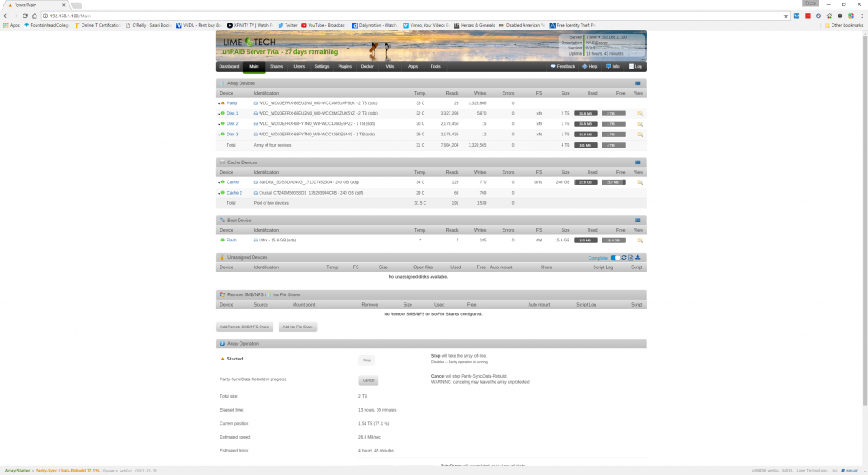The width and height of the screenshot is (868, 475).
Task: Click the drive icon beside Disk 2 identification
Action: click(256, 124)
